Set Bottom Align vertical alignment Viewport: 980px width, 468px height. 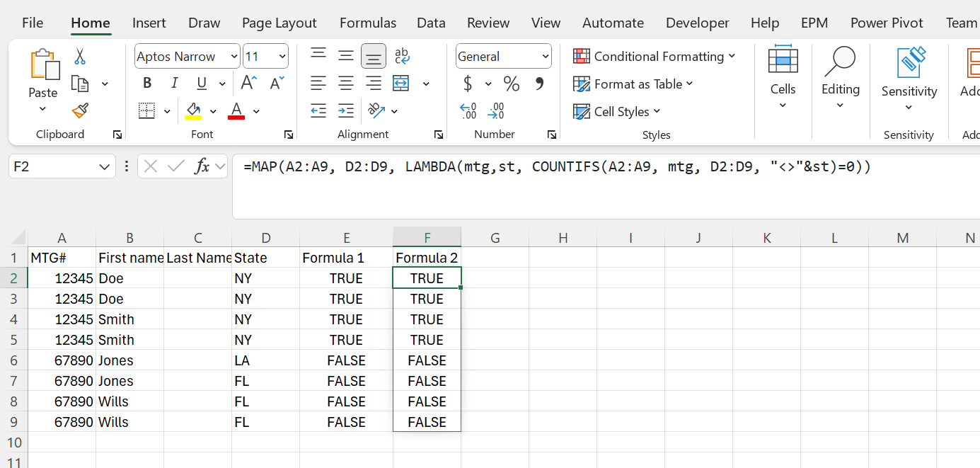point(374,56)
